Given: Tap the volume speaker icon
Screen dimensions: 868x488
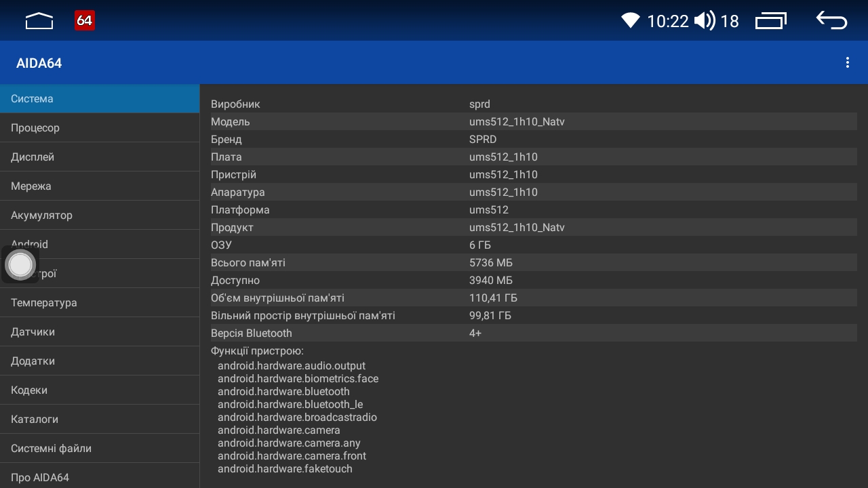Looking at the screenshot, I should (705, 20).
